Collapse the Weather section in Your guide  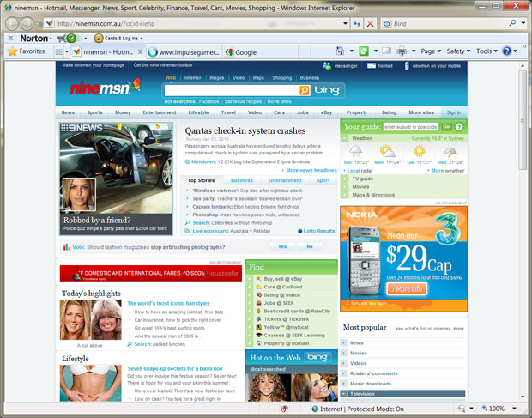(x=345, y=138)
